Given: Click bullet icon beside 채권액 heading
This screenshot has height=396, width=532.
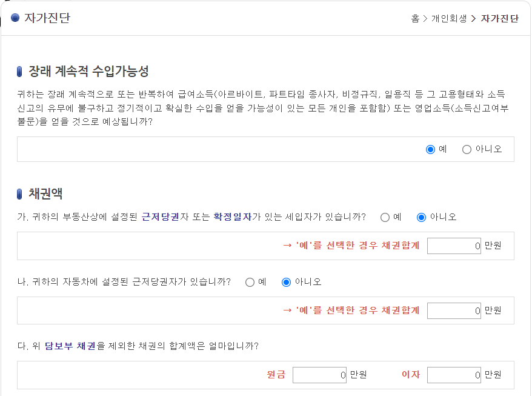Looking at the screenshot, I should 19,194.
